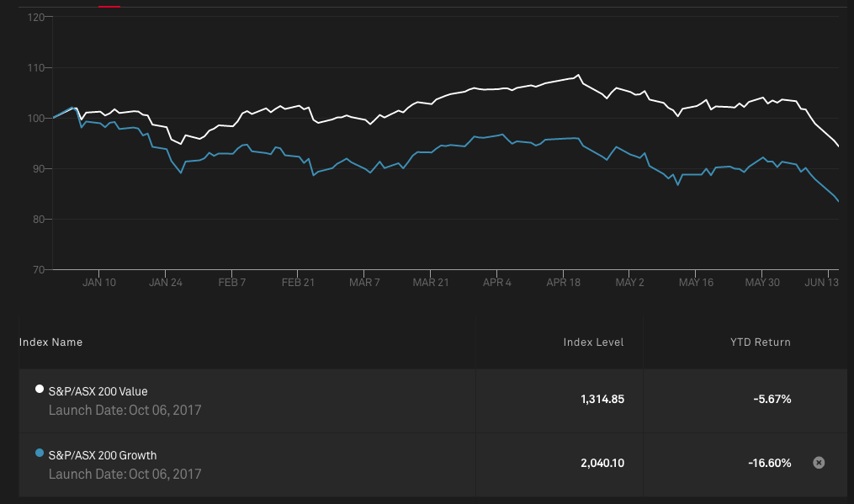Remove the S&P/ASX 200 Growth index row
This screenshot has height=504, width=854.
coord(819,463)
